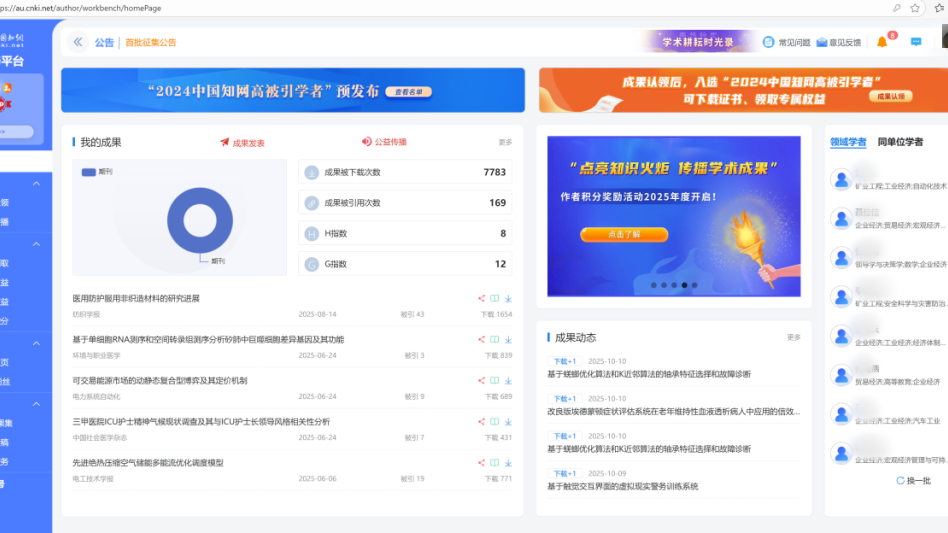Viewport: 948px width, 533px height.
Task: Open the 意见反馈 envelope icon
Action: pyautogui.click(x=822, y=42)
